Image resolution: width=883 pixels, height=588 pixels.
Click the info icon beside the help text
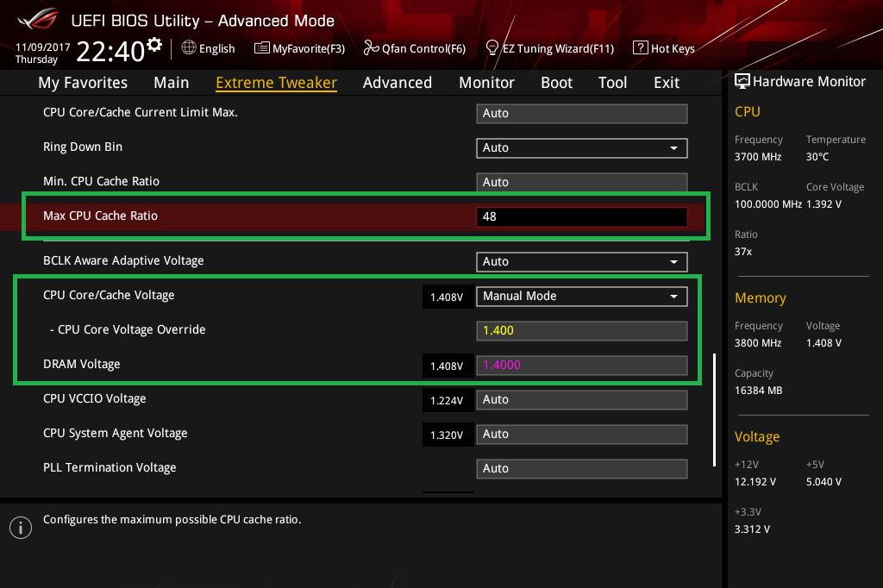[21, 528]
